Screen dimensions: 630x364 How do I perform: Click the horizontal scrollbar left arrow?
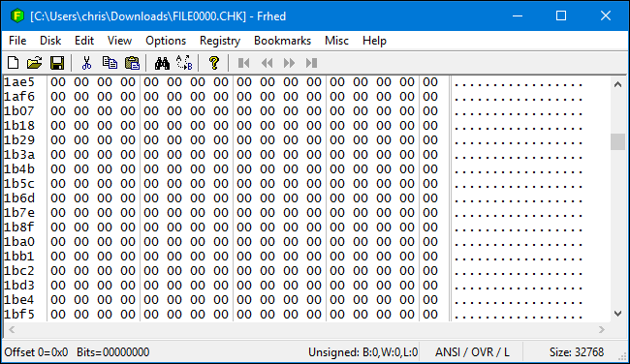pos(12,330)
